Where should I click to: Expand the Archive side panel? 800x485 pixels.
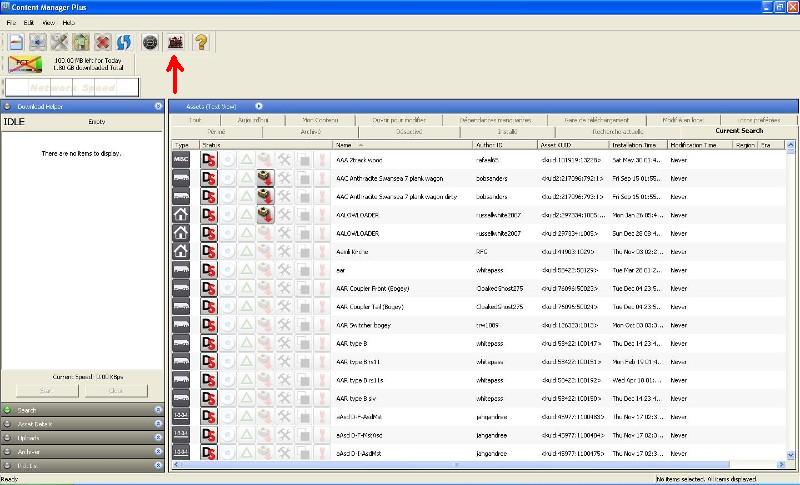click(158, 451)
